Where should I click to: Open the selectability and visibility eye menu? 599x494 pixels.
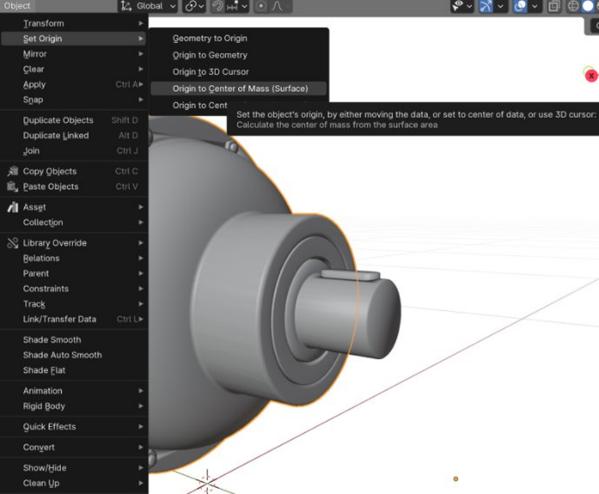(462, 6)
